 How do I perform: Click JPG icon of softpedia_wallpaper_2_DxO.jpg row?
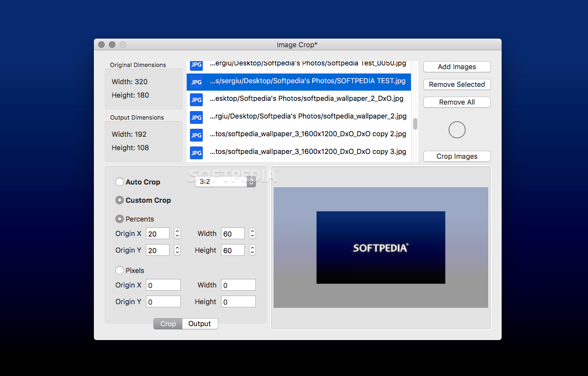point(196,99)
